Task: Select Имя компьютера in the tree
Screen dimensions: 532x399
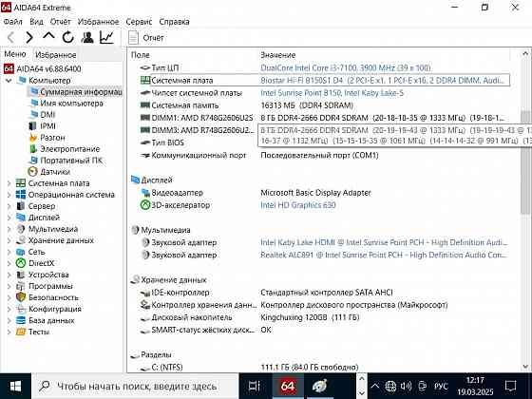Action: point(66,104)
